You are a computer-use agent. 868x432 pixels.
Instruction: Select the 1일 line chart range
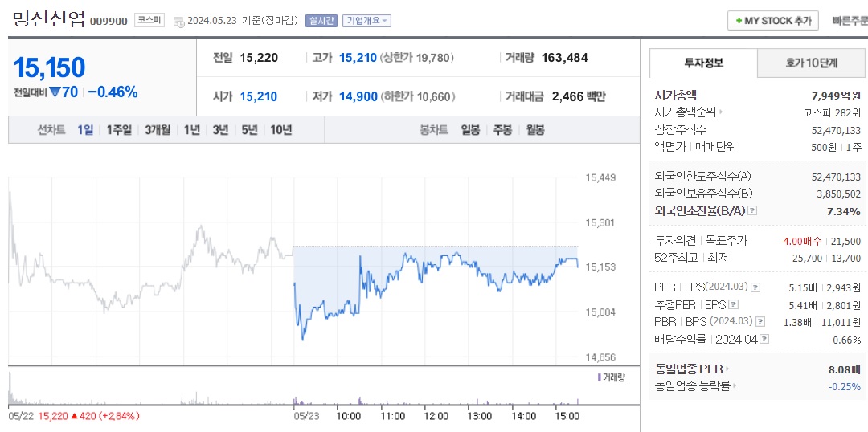85,131
